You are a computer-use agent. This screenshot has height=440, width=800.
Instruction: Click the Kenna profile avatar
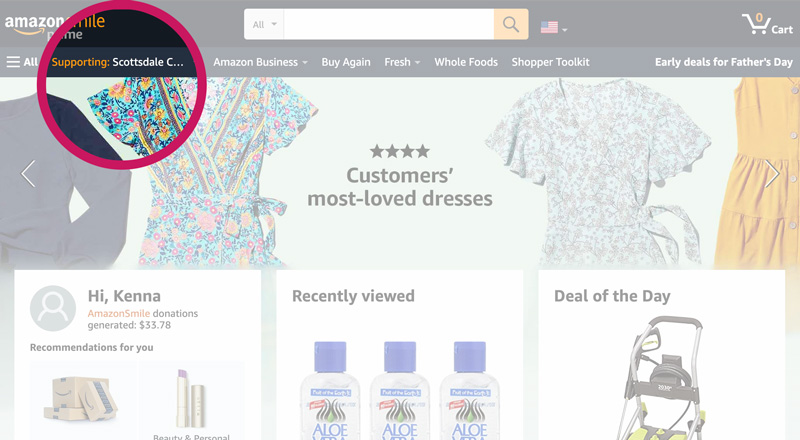53,308
